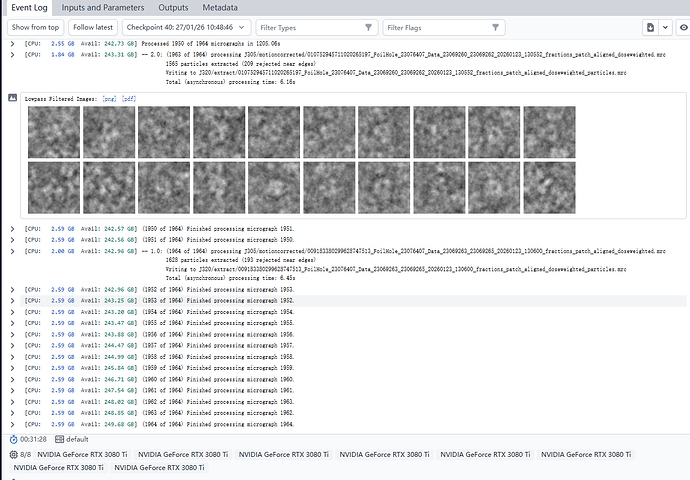Expand the 'Finished processing micrograph 1964' entry
Image resolution: width=690 pixels, height=480 pixels.
point(12,422)
